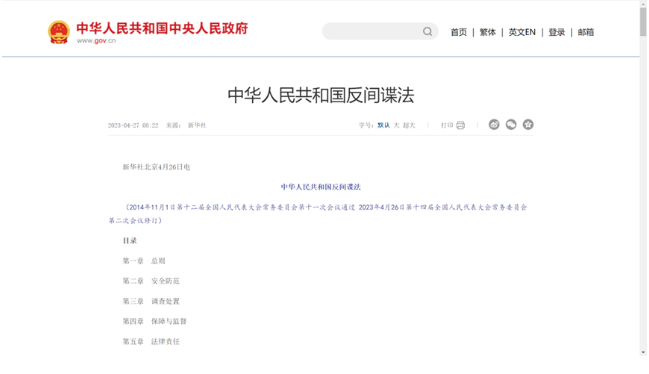Click the source text 新华社
Viewport: 649px width, 374px height.
[x=197, y=125]
